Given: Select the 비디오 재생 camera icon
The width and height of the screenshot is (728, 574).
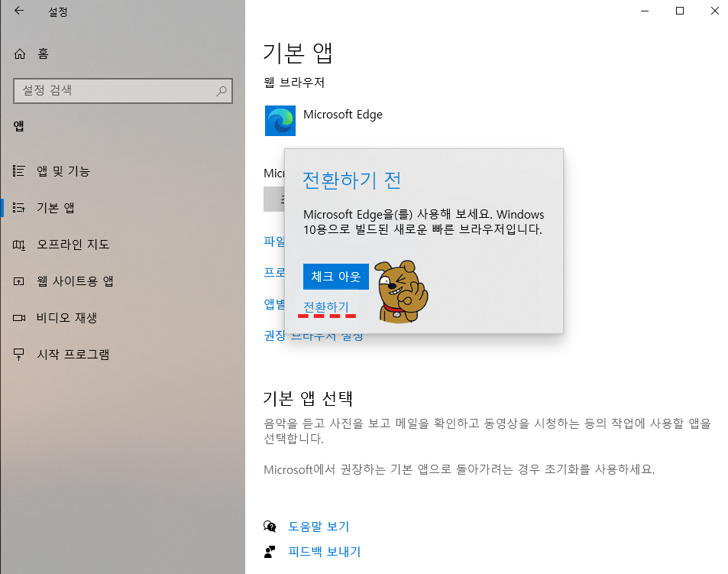Looking at the screenshot, I should coord(19,318).
